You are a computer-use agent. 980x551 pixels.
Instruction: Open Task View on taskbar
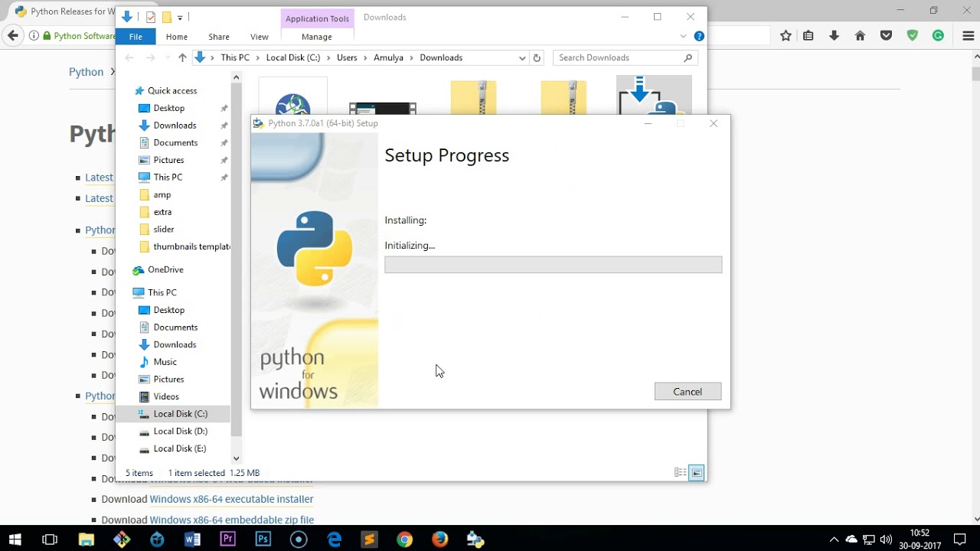pos(50,540)
